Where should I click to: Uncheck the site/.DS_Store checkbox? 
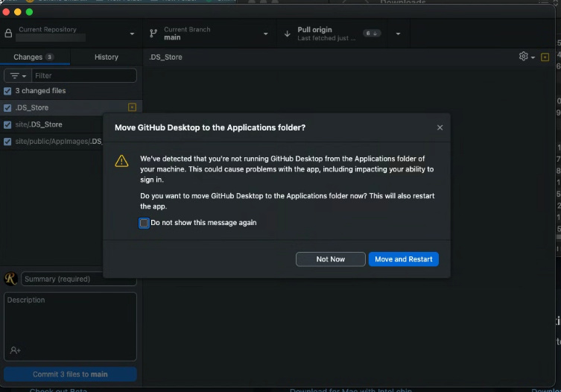(x=7, y=124)
